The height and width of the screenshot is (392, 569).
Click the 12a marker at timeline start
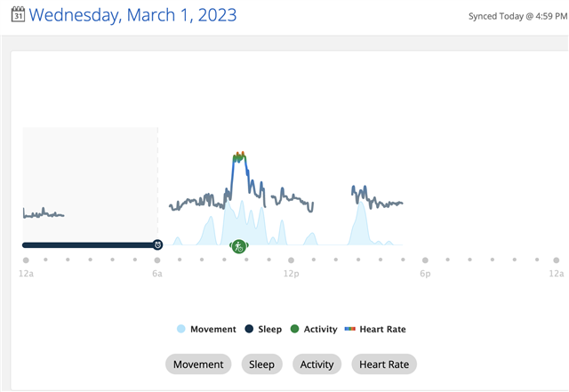click(x=26, y=260)
